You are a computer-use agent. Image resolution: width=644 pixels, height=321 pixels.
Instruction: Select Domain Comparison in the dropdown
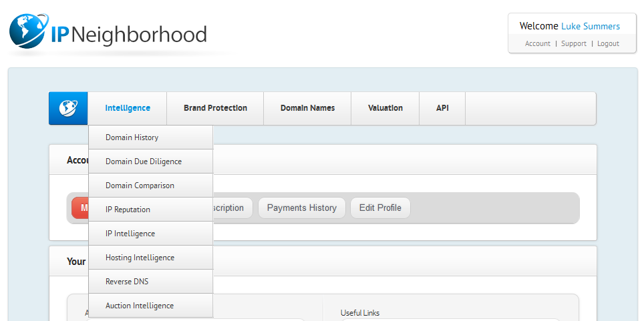click(140, 186)
